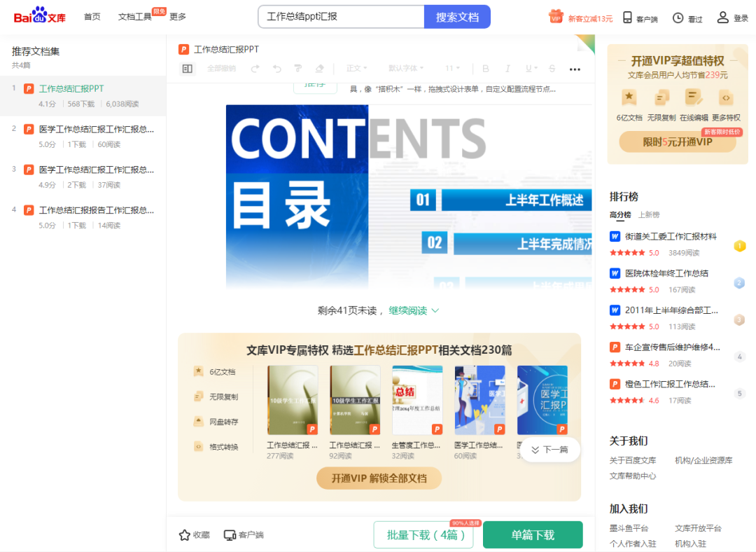
Task: Click the 在线编辑 icon in VIP card
Action: pyautogui.click(x=693, y=97)
